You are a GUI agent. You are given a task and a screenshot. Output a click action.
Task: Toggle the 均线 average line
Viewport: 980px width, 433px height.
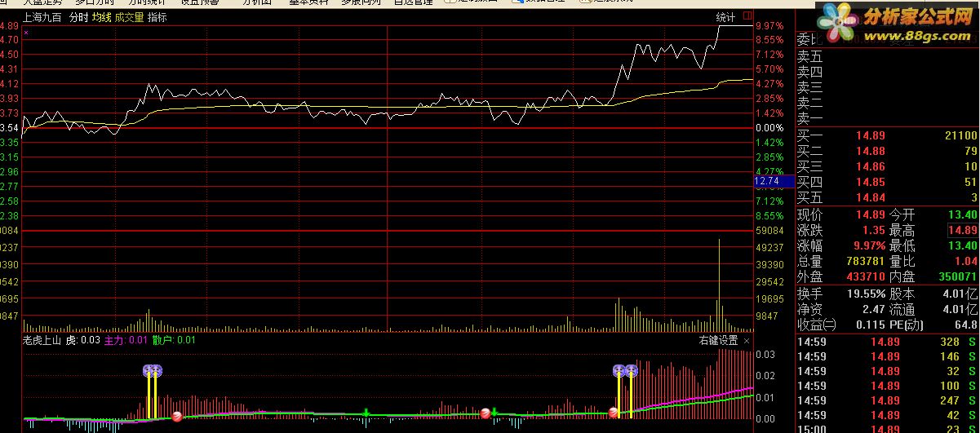100,17
